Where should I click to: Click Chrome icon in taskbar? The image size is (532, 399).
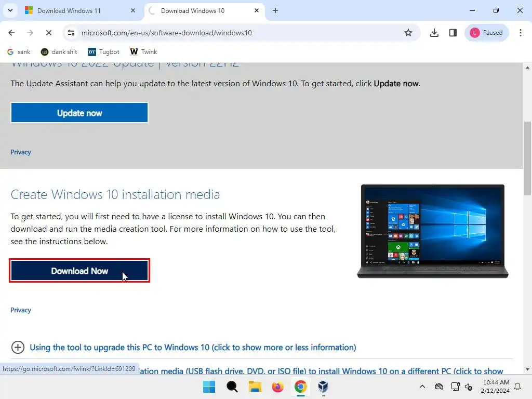[301, 387]
